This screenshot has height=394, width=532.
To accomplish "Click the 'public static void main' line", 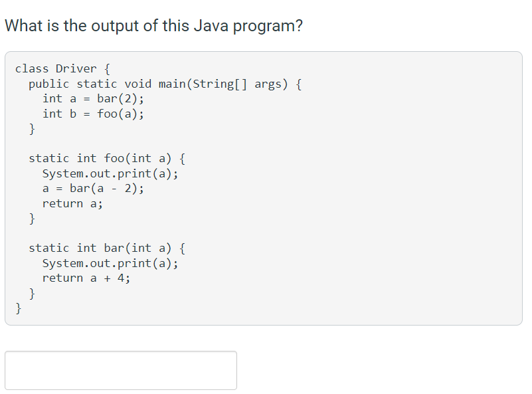I will point(165,84).
